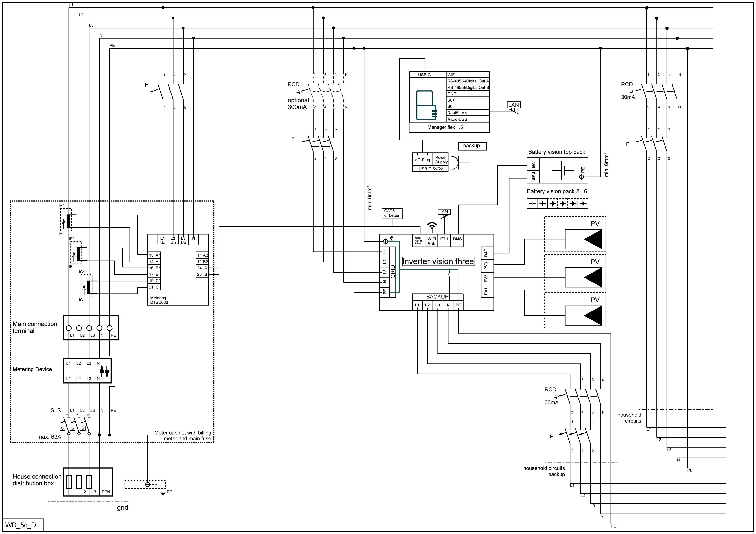The width and height of the screenshot is (756, 534).
Task: Click the BACKUP terminal header
Action: point(437,297)
